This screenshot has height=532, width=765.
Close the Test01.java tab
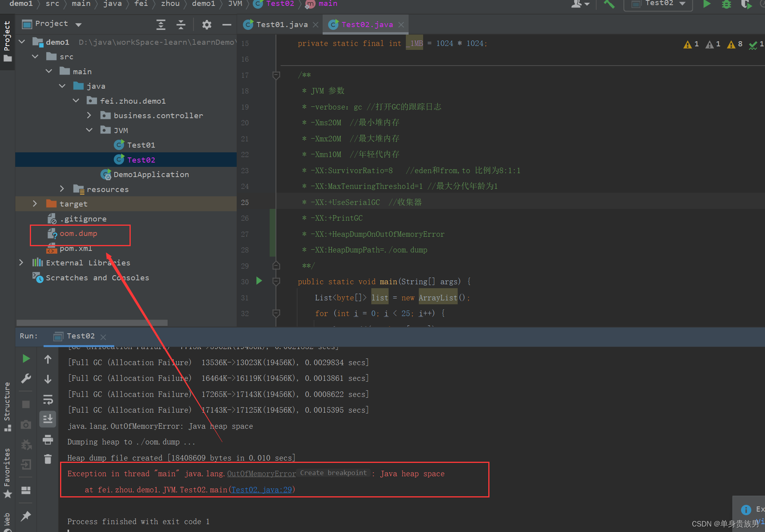click(316, 25)
